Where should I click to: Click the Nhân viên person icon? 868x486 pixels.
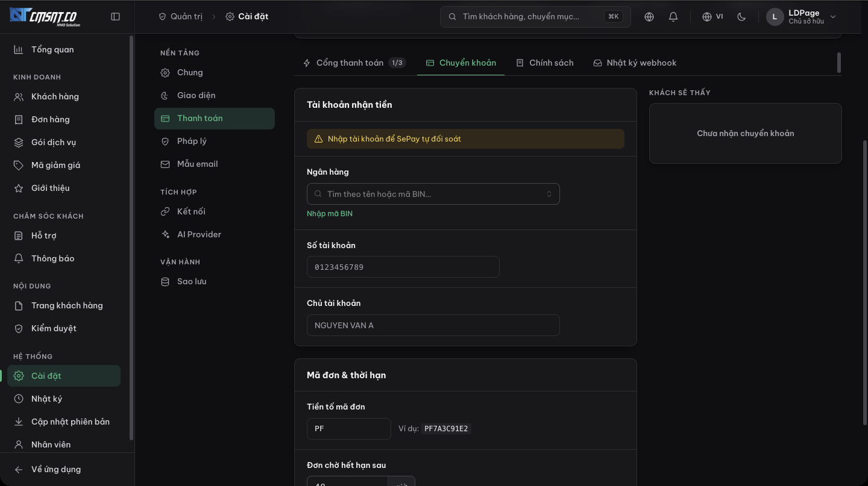[19, 444]
